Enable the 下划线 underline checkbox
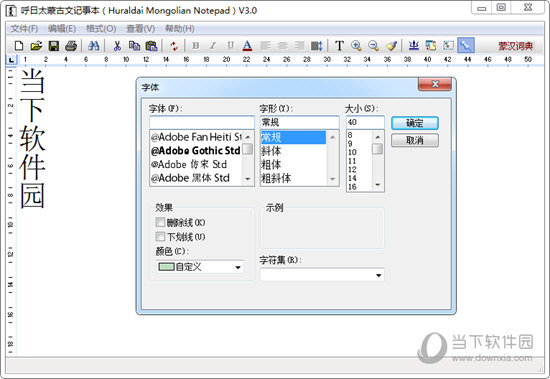550x379 pixels. coord(160,236)
